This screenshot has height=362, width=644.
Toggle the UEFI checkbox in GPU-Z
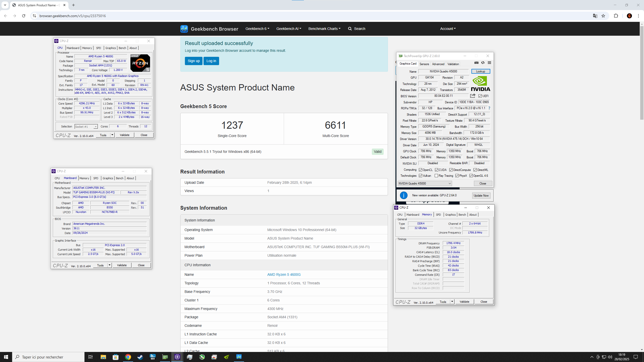(480, 96)
